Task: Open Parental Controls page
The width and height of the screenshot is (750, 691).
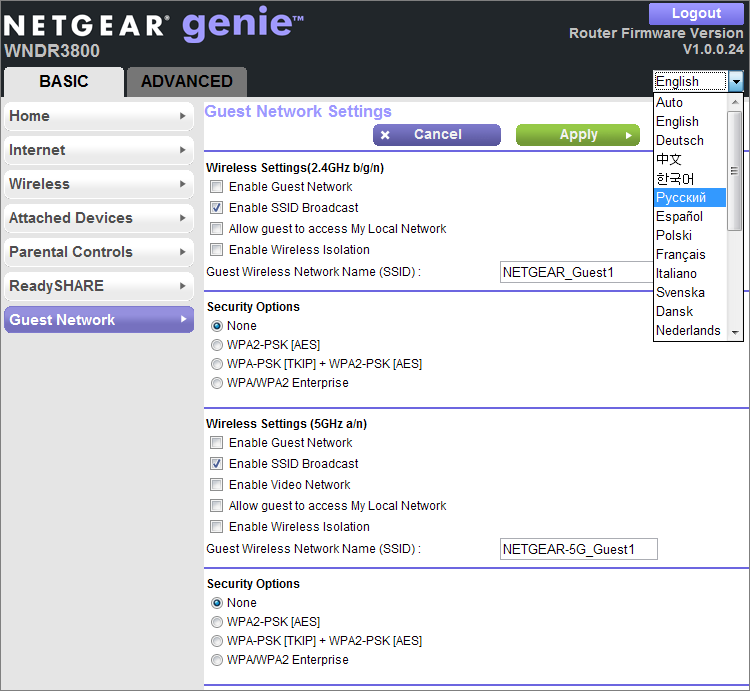Action: tap(99, 252)
